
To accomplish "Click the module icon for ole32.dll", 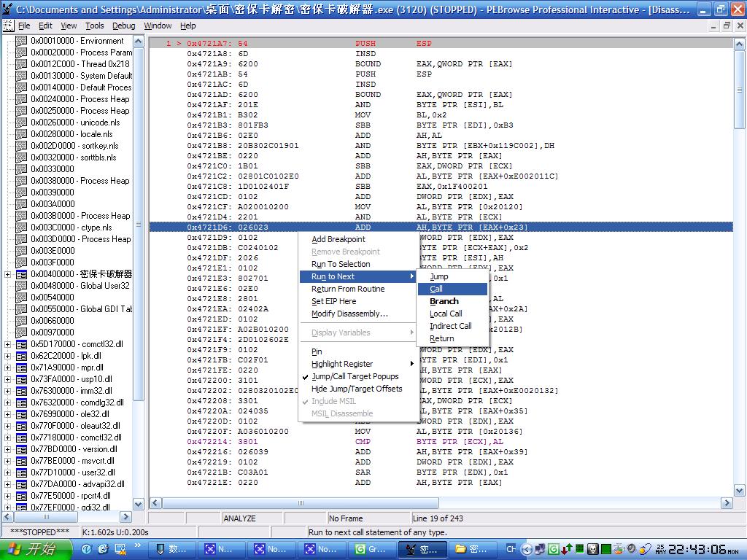I will click(x=21, y=414).
